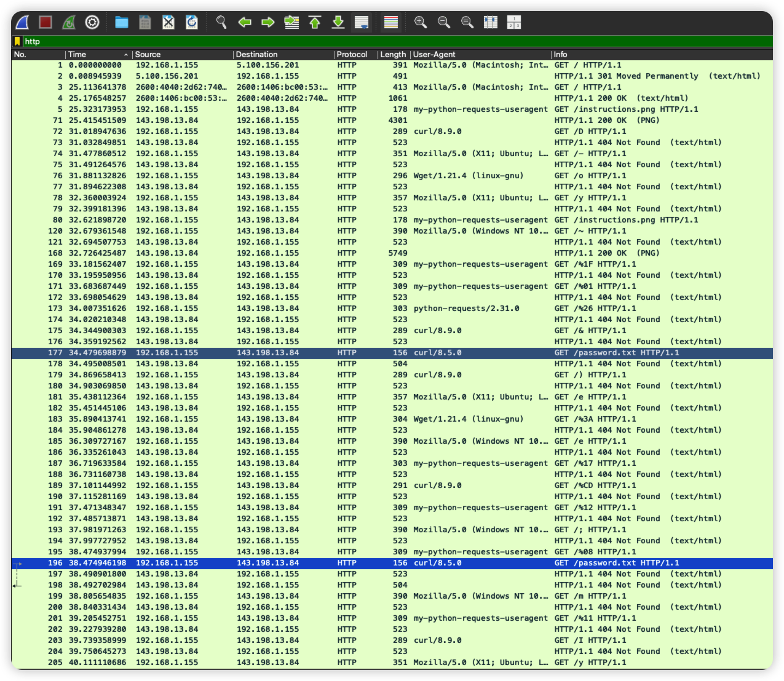This screenshot has width=784, height=681.
Task: Toggle packet colorization rules icon
Action: pyautogui.click(x=391, y=23)
